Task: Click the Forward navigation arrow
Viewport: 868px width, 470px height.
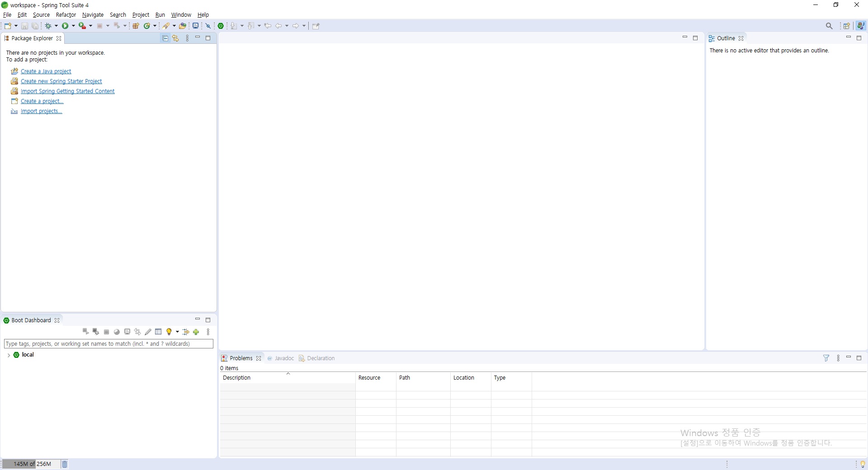Action: 296,26
